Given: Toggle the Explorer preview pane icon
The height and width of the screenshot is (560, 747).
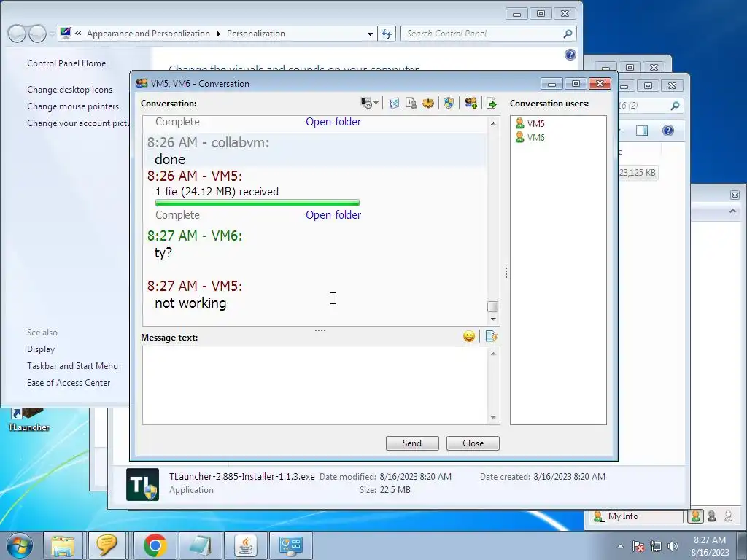Looking at the screenshot, I should point(642,131).
